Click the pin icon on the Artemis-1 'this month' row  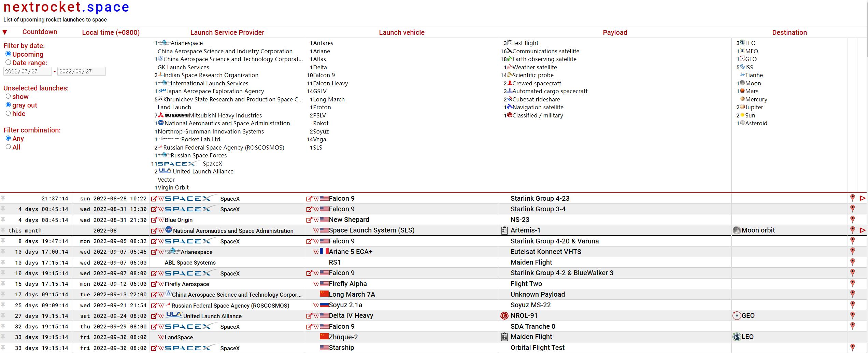point(3,230)
